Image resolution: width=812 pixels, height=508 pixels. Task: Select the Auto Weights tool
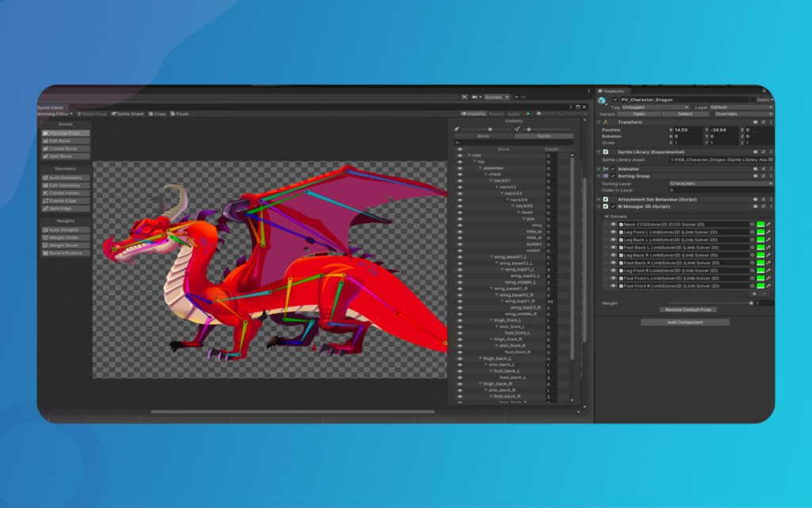(x=66, y=229)
